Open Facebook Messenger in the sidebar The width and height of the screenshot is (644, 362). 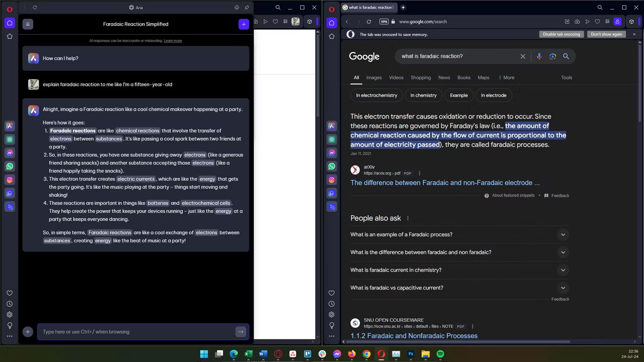tap(9, 152)
